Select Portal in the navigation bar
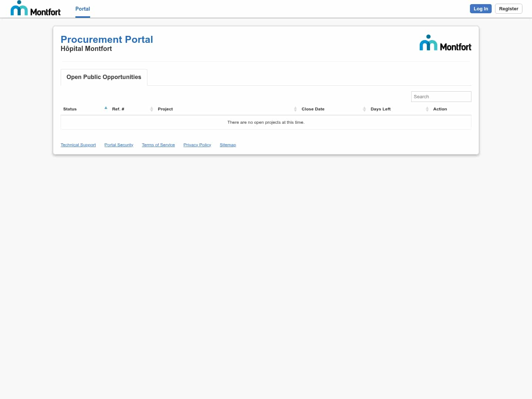The height and width of the screenshot is (399, 532). click(x=82, y=9)
